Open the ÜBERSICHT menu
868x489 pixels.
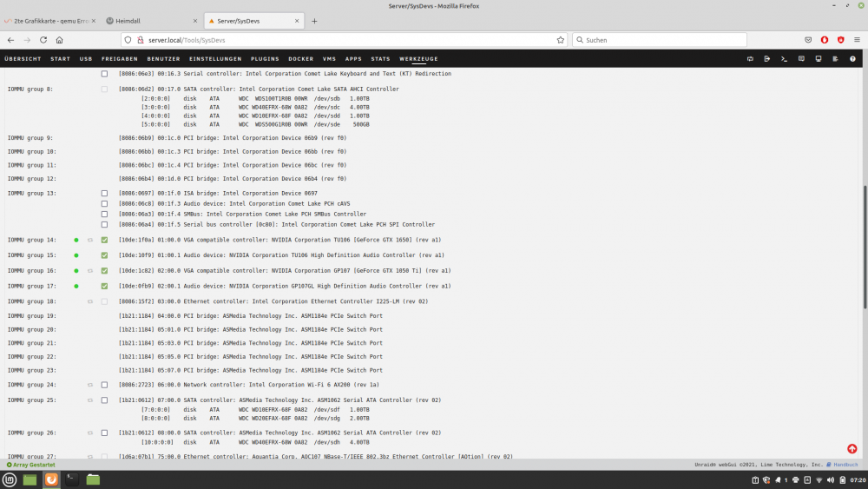point(23,59)
